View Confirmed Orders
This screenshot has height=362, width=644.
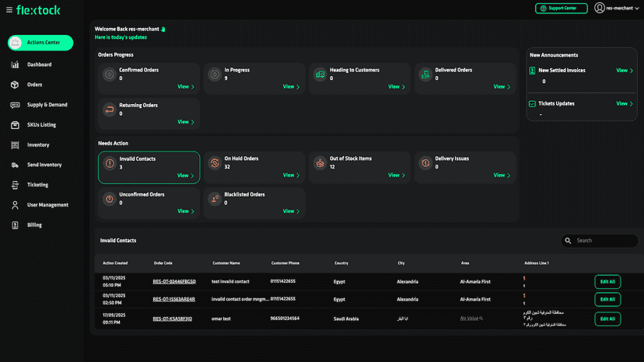click(186, 86)
